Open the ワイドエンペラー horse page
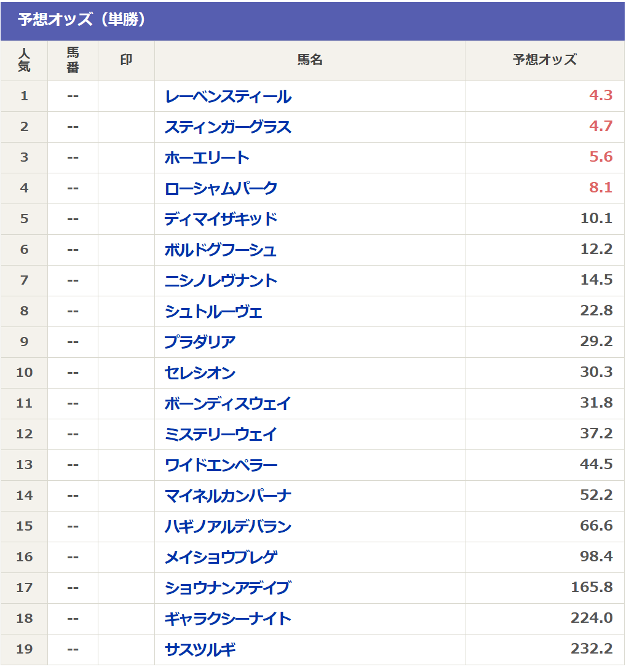629x672 pixels. click(221, 465)
